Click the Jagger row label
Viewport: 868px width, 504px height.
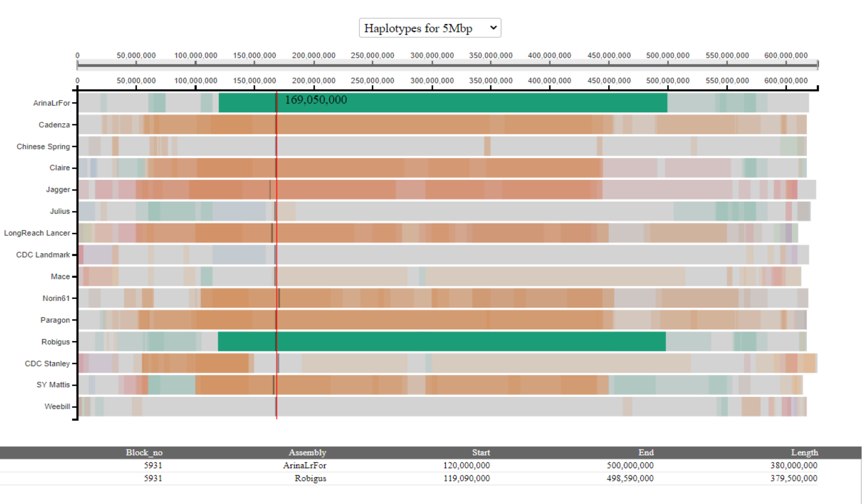click(x=58, y=189)
